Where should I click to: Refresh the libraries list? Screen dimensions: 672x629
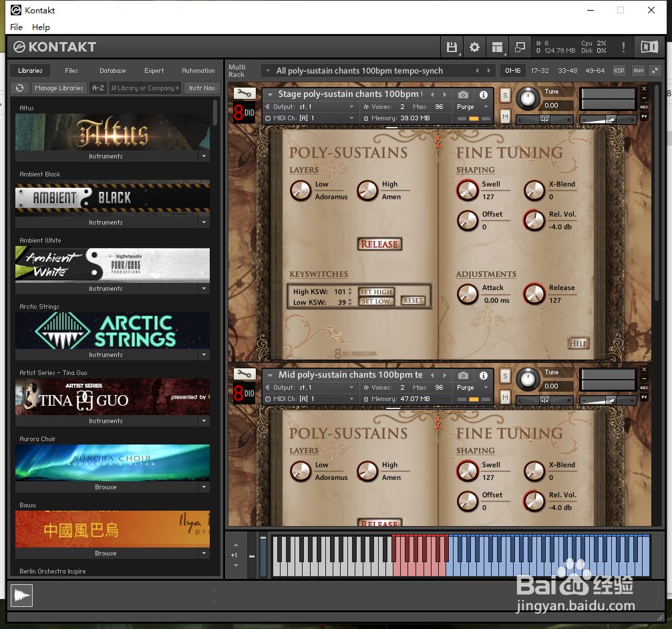coord(20,88)
